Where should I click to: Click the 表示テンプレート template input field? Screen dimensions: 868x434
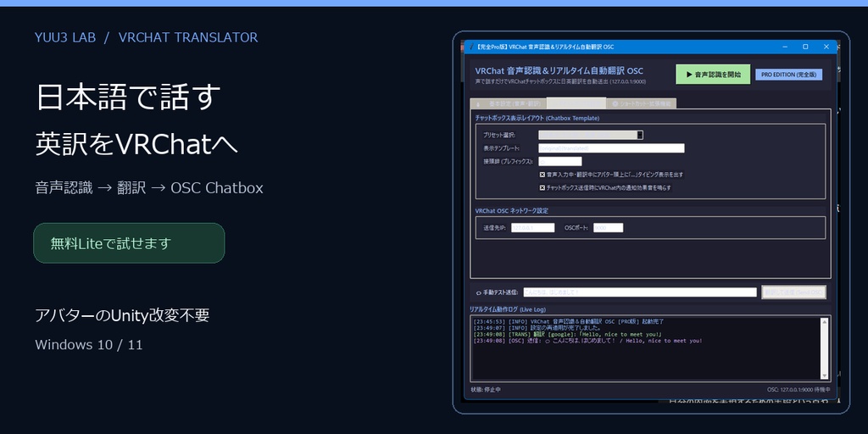tap(611, 147)
